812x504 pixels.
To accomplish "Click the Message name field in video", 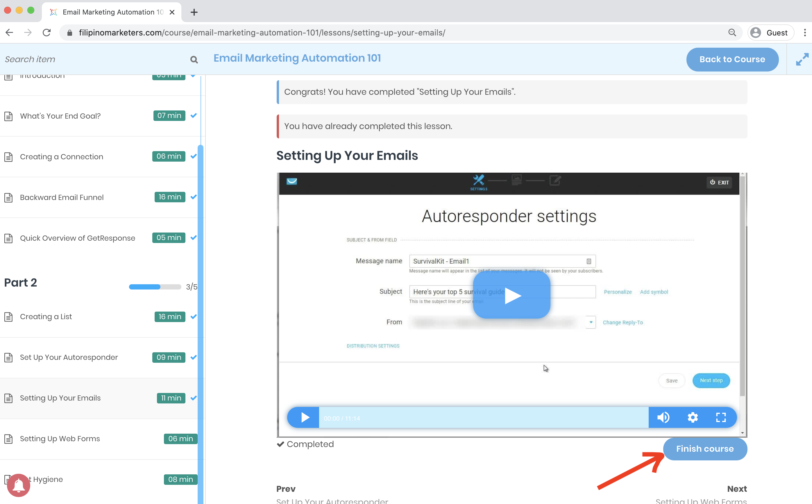I will 502,261.
